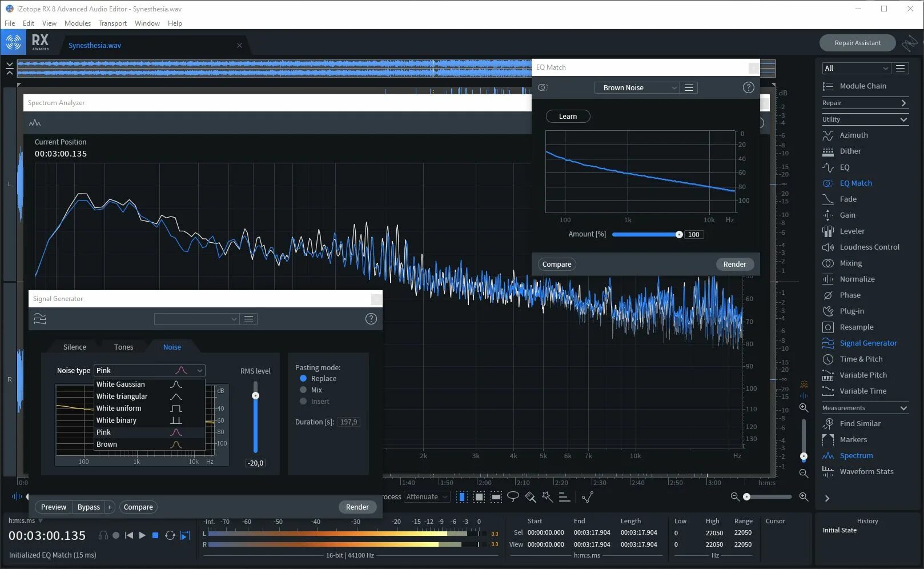
Task: Open the Noise type dropdown
Action: click(x=149, y=370)
